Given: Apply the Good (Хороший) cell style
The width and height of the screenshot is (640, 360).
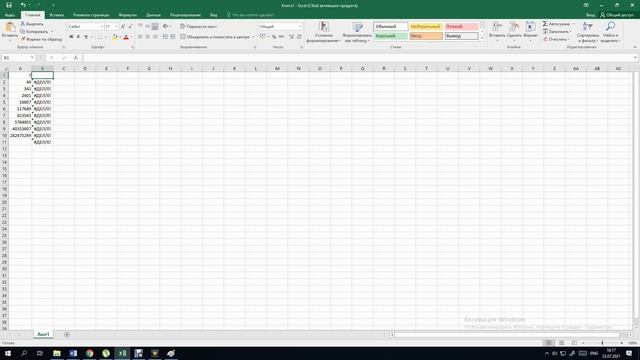Looking at the screenshot, I should click(390, 36).
